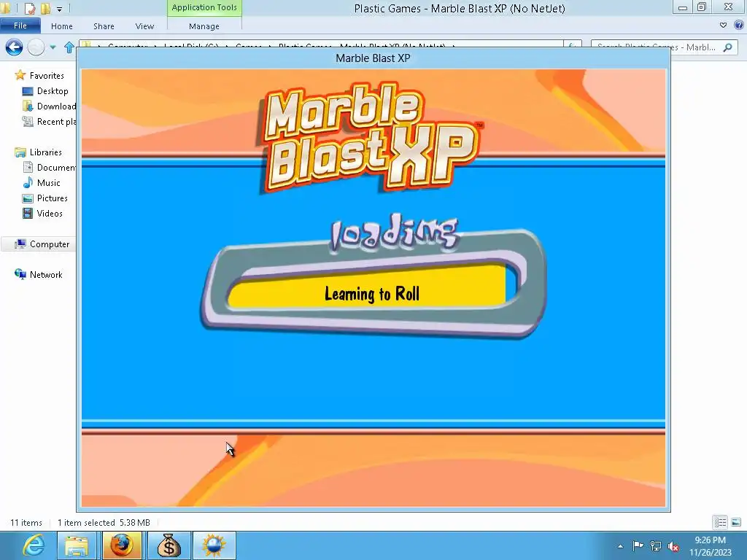Click '1 item selected 5.38 MB' text
The width and height of the screenshot is (747, 560).
[104, 522]
